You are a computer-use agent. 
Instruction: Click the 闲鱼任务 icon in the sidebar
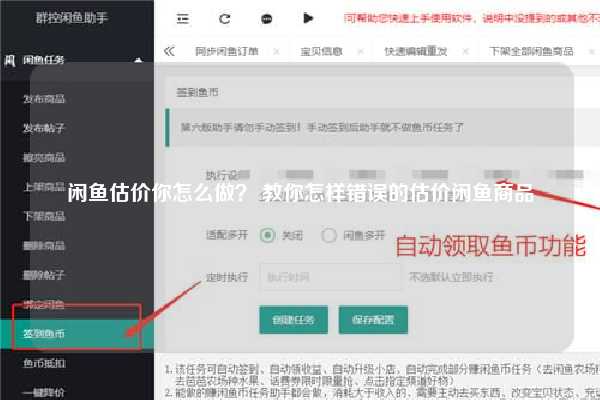coord(10,60)
